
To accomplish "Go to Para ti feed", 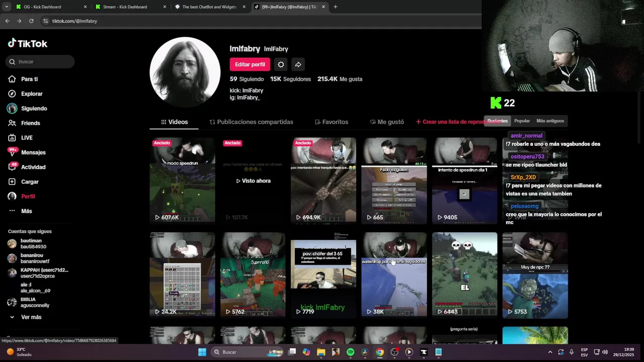I will tap(23, 79).
